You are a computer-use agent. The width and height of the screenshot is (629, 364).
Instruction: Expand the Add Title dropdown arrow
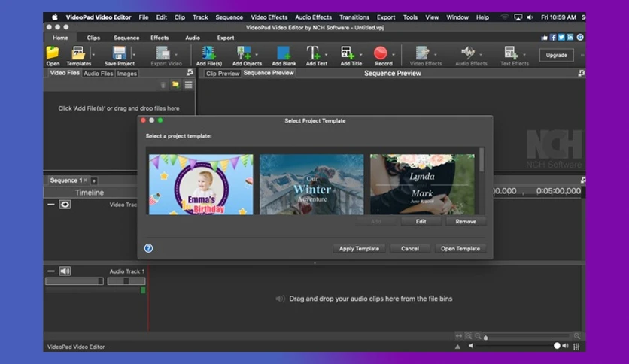pyautogui.click(x=360, y=54)
